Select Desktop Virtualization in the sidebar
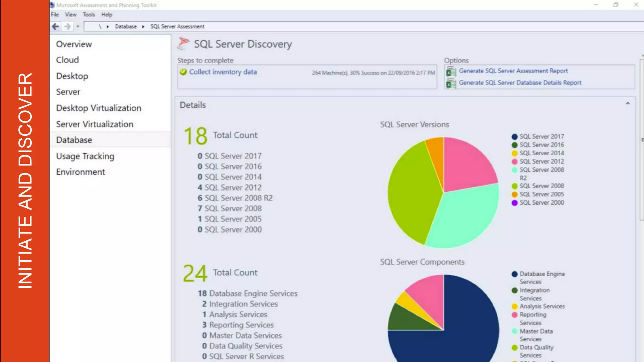 click(98, 108)
